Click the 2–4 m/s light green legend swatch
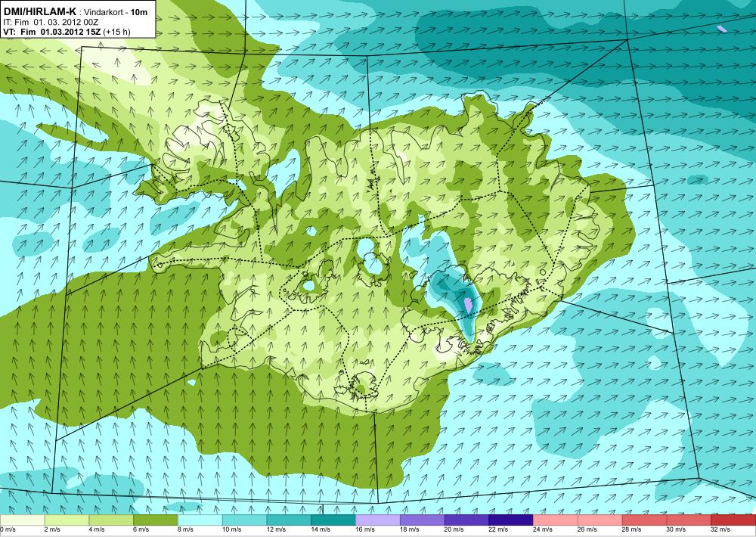756x537 pixels. tap(67, 520)
